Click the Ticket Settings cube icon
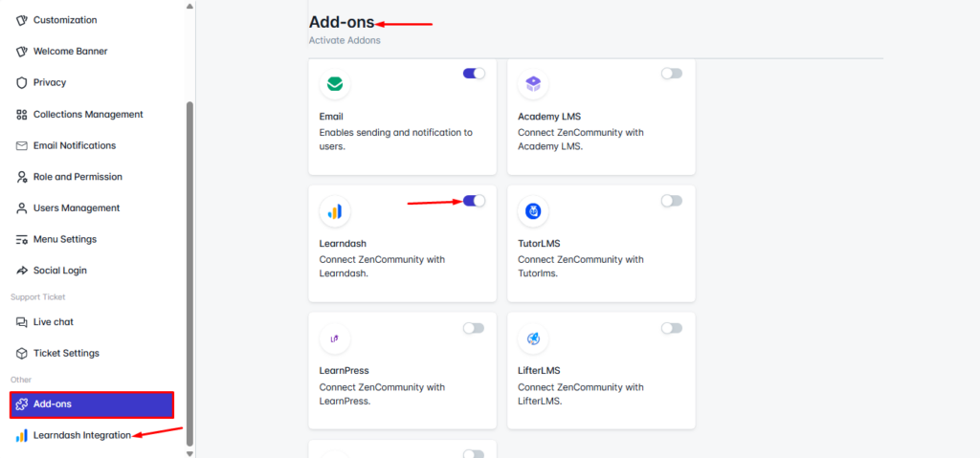The width and height of the screenshot is (980, 458). point(22,353)
